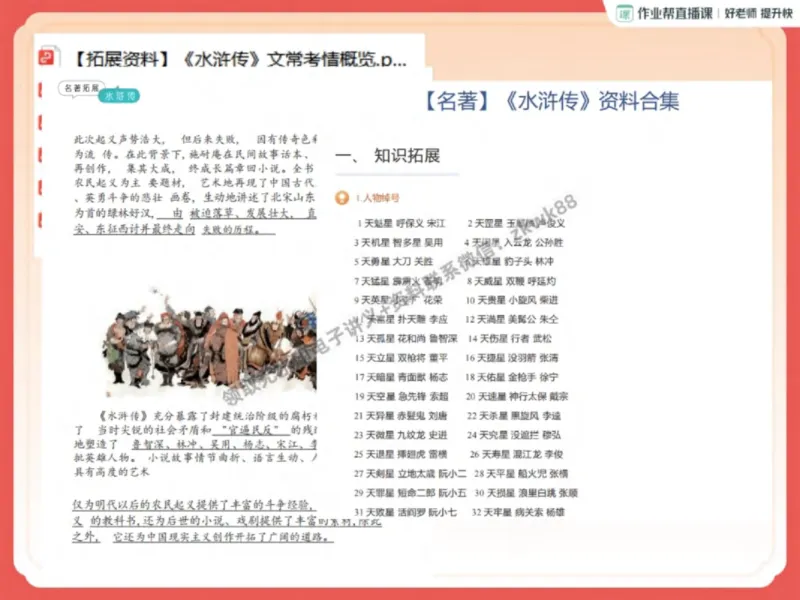Click the 作业帮直播课 logo icon
This screenshot has width=800, height=600.
624,13
